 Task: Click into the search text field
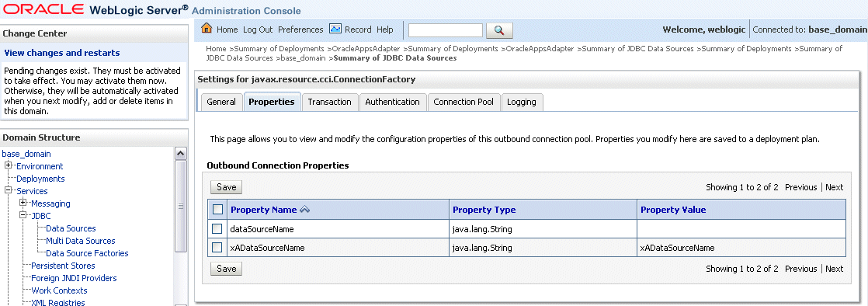tap(446, 30)
